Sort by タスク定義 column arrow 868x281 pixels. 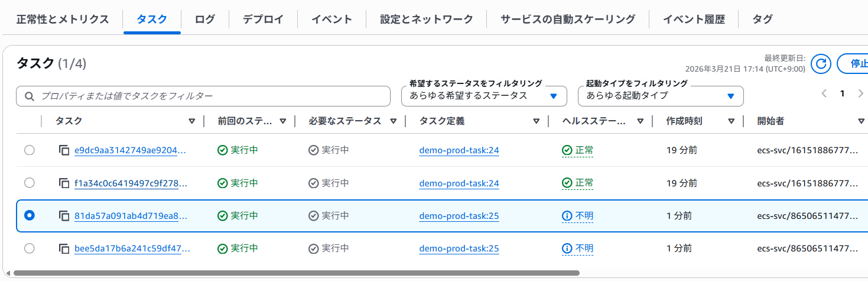(x=536, y=121)
